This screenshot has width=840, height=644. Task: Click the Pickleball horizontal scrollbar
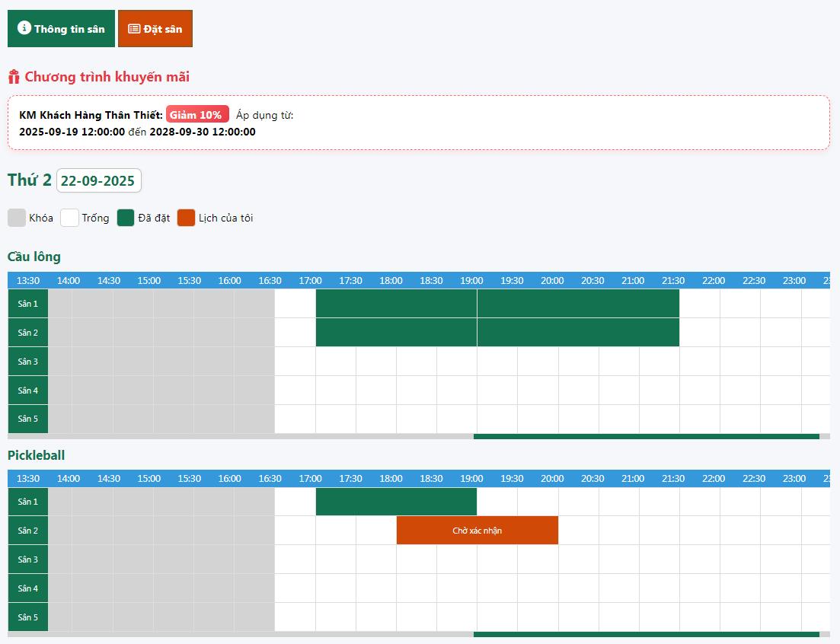[x=646, y=634]
